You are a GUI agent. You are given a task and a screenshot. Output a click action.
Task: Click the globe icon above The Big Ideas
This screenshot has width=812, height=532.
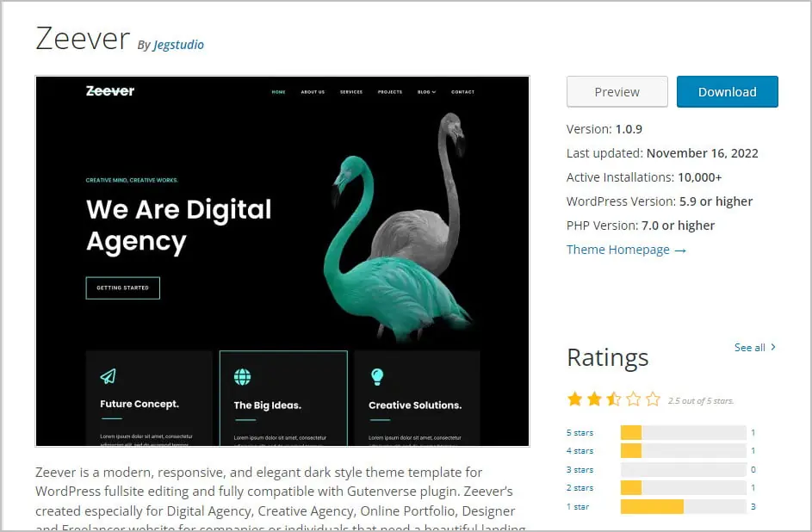[x=242, y=377]
